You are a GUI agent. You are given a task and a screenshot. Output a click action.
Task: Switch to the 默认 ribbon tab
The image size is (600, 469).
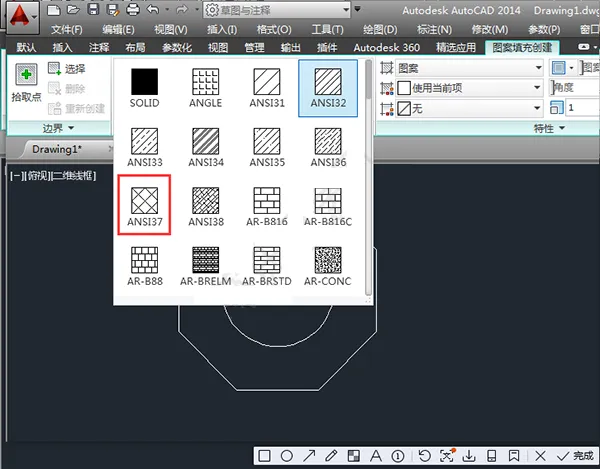pos(26,47)
